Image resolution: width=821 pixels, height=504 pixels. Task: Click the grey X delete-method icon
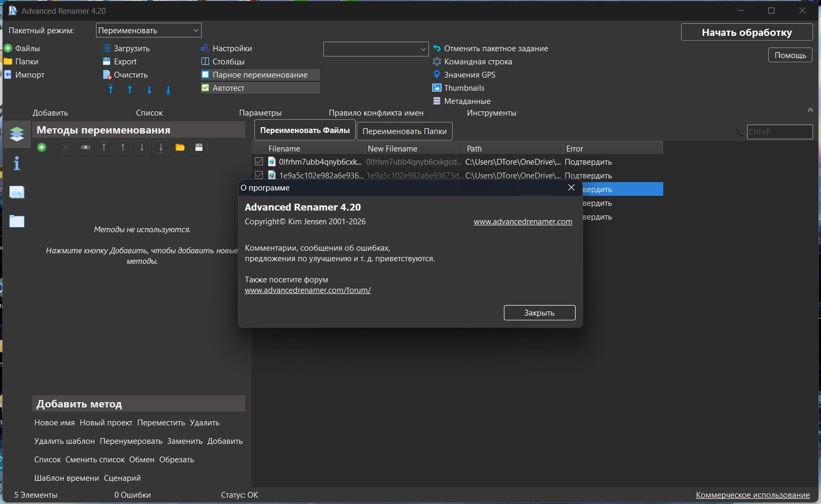pos(66,148)
